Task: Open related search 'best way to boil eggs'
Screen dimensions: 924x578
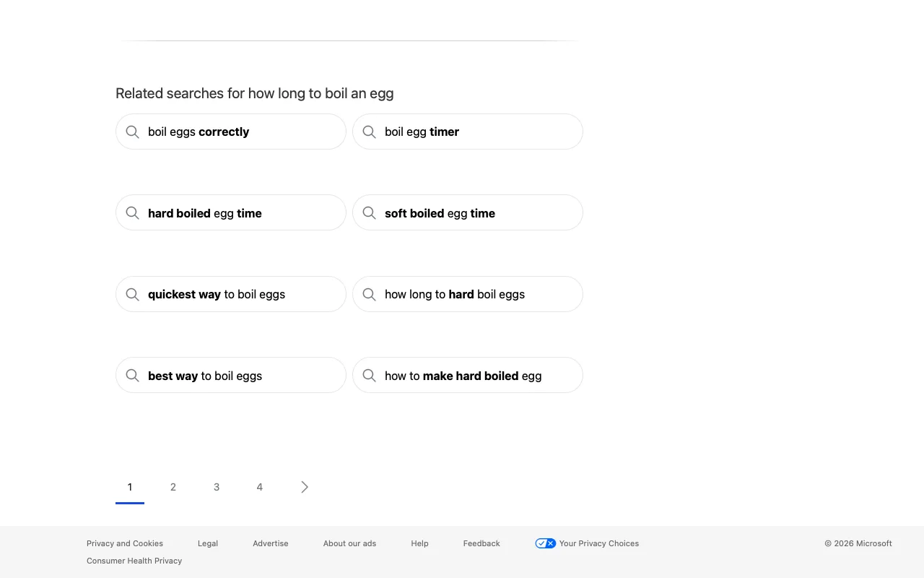Action: point(231,375)
